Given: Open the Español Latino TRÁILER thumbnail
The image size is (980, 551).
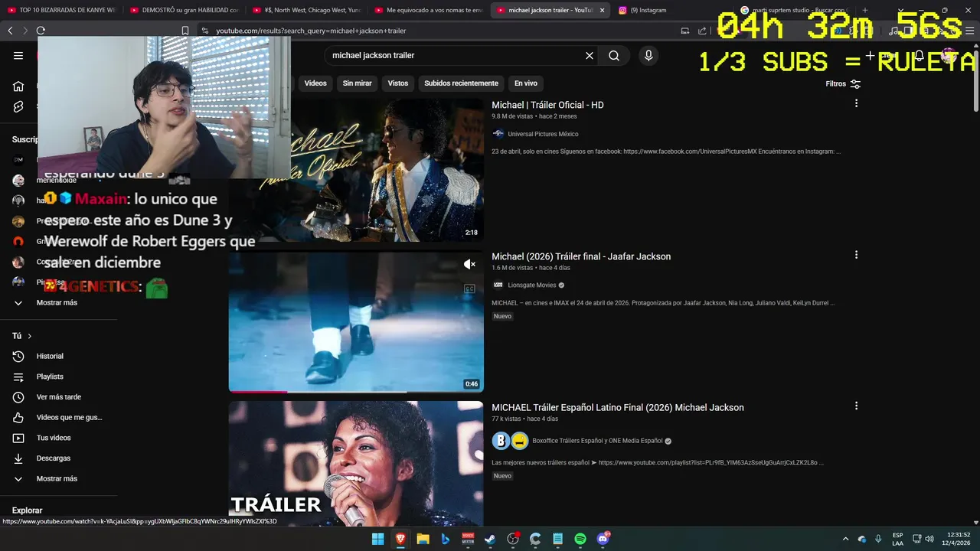Looking at the screenshot, I should click(356, 464).
